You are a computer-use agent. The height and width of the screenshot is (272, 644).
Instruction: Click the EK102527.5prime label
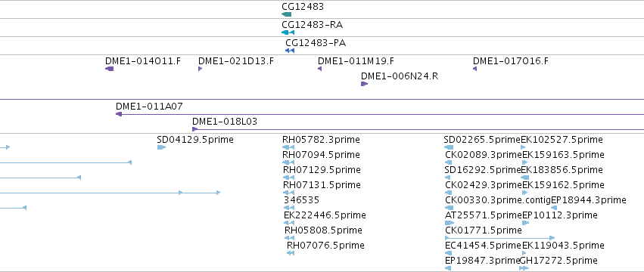pos(562,140)
